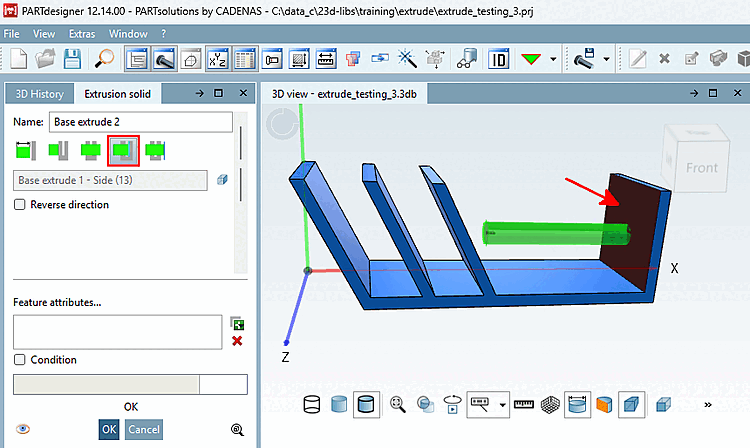Screen dimensions: 750x448
Task: Click the add feature attribute icon
Action: pyautogui.click(x=237, y=324)
